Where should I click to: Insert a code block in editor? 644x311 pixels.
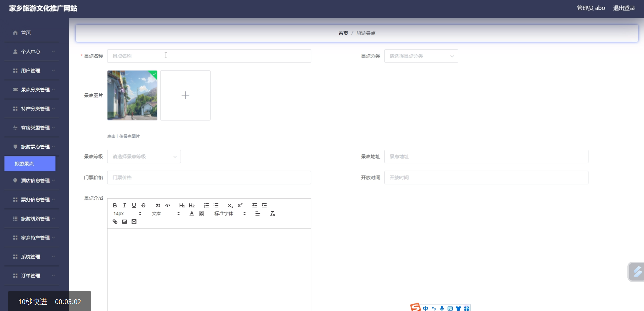point(168,205)
